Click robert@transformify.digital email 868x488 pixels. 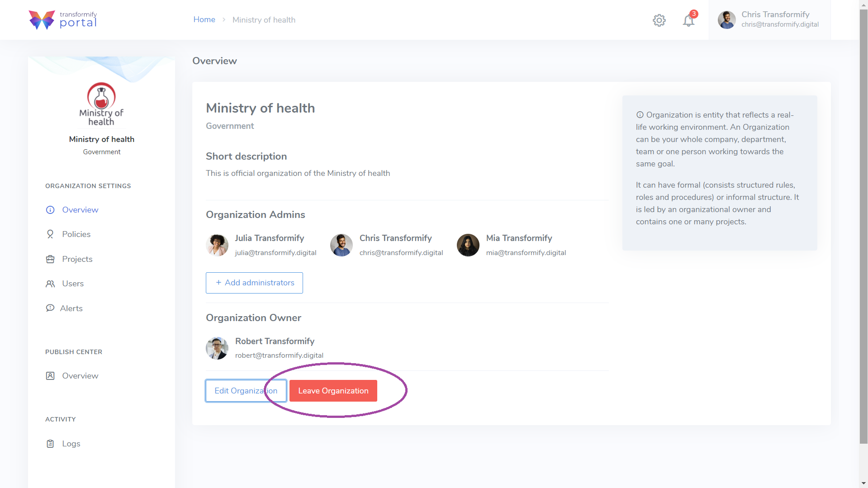(x=279, y=355)
